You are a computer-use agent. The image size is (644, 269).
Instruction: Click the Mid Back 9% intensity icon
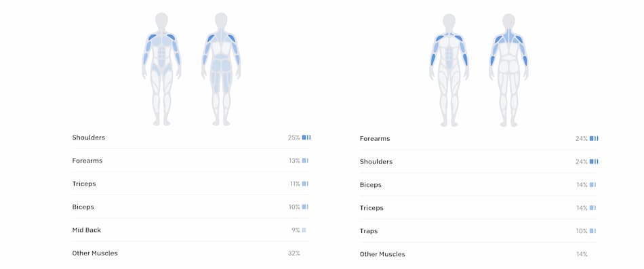304,230
